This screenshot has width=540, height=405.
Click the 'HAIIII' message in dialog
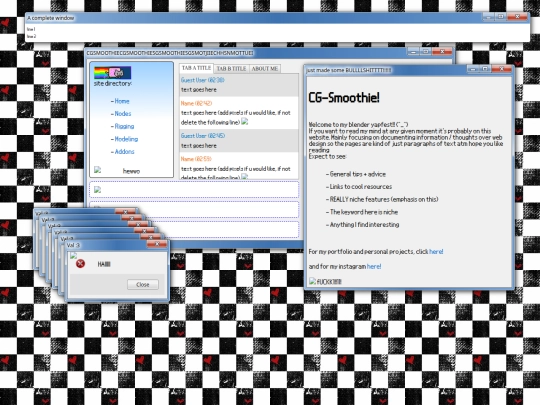[x=104, y=264]
